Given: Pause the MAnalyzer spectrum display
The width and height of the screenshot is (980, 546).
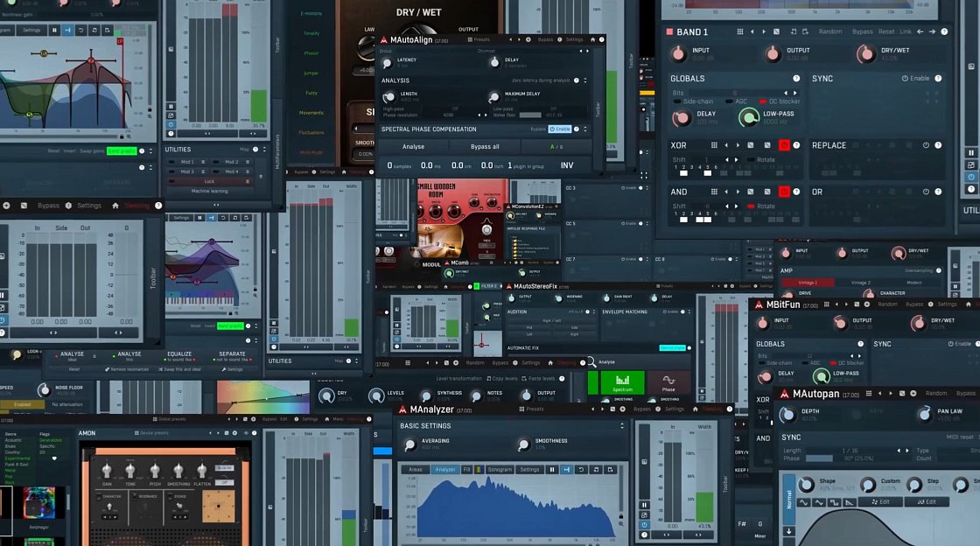Looking at the screenshot, I should 551,470.
